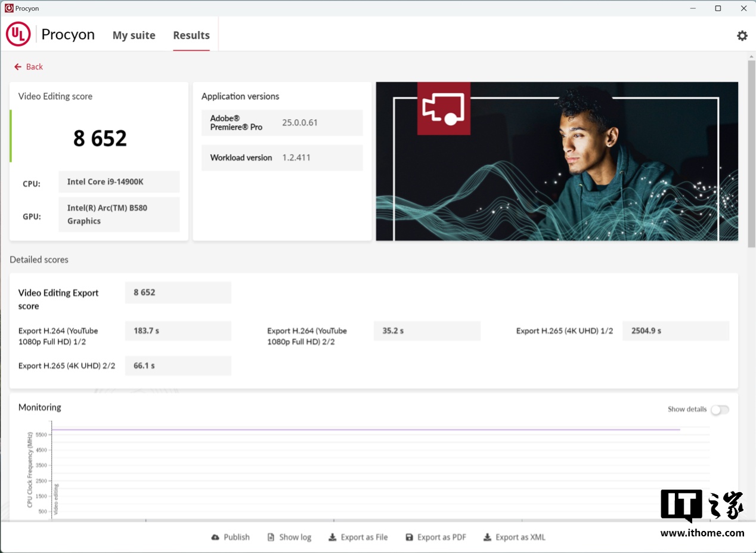Screen dimensions: 756x553
Task: Select the Results tab
Action: 191,36
